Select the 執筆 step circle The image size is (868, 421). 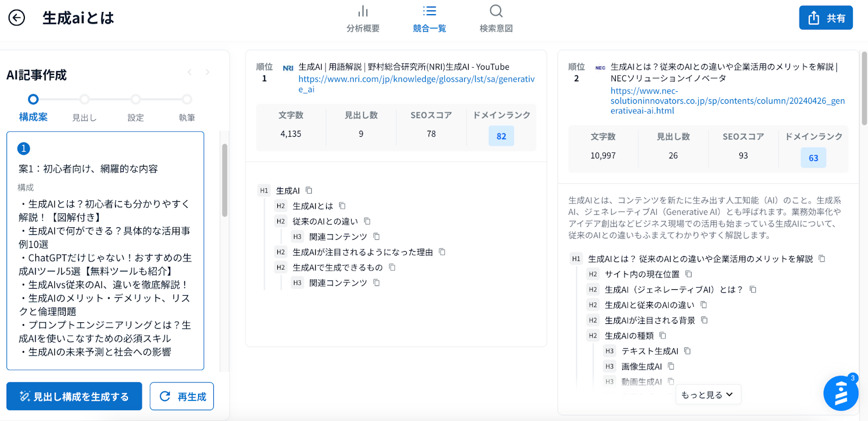pos(187,99)
